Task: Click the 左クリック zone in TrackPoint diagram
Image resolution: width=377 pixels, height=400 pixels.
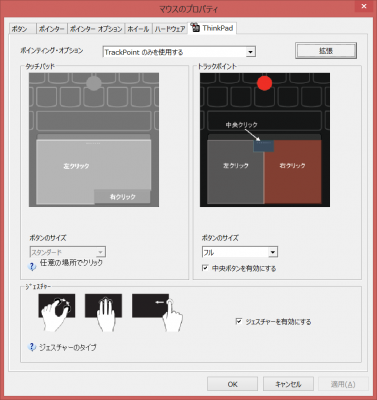Action: click(x=235, y=172)
